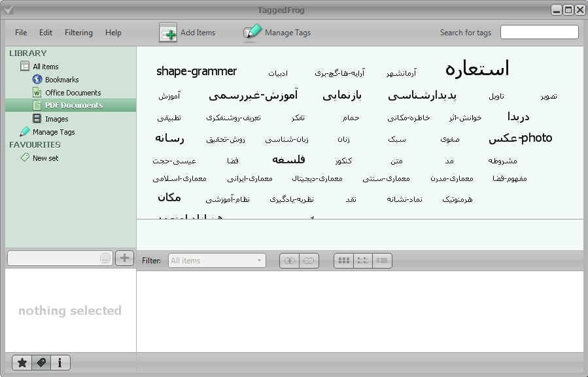Open the Filter dropdown showing All items
Screen dimensions: 588x377
coord(217,261)
